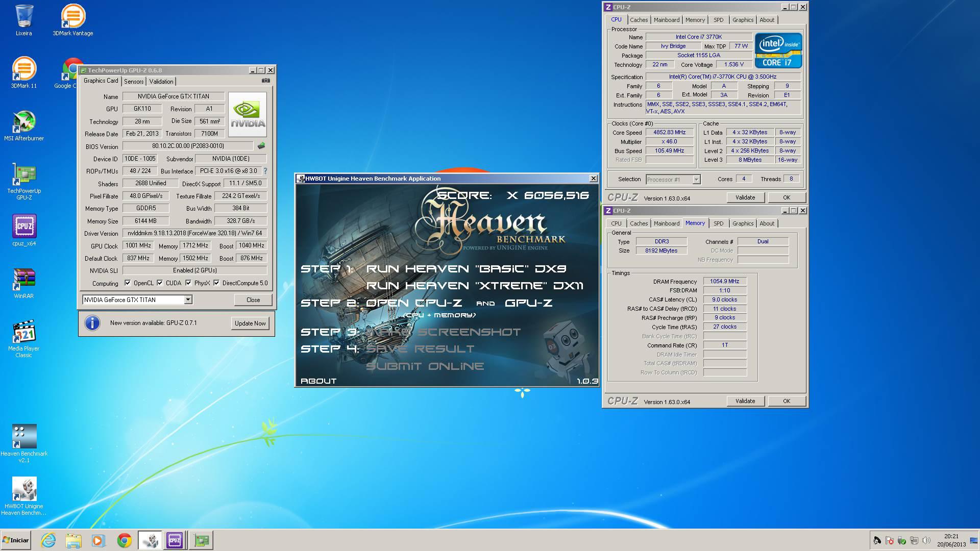This screenshot has width=980, height=551.
Task: Close the HWBOT Heaven Benchmark window
Action: 593,179
